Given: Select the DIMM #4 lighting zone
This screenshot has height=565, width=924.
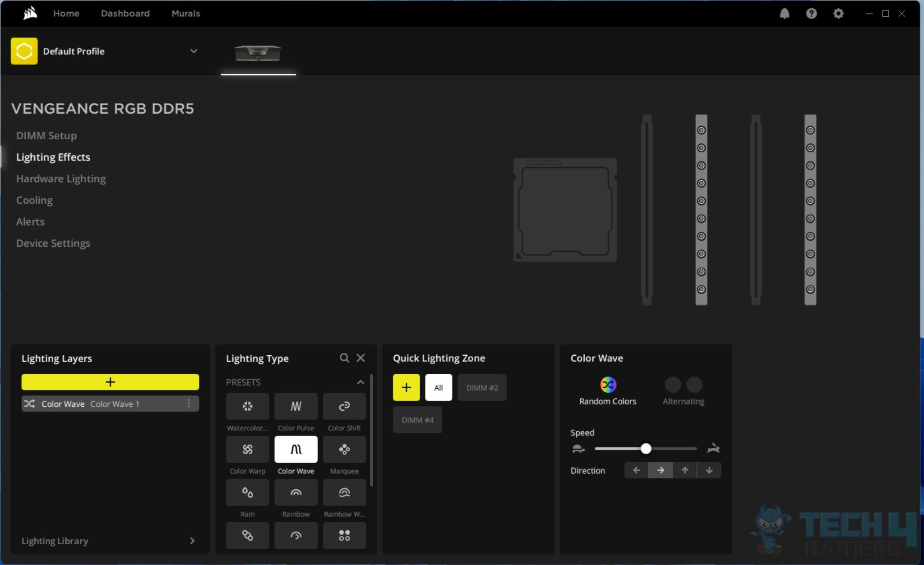Looking at the screenshot, I should 417,420.
